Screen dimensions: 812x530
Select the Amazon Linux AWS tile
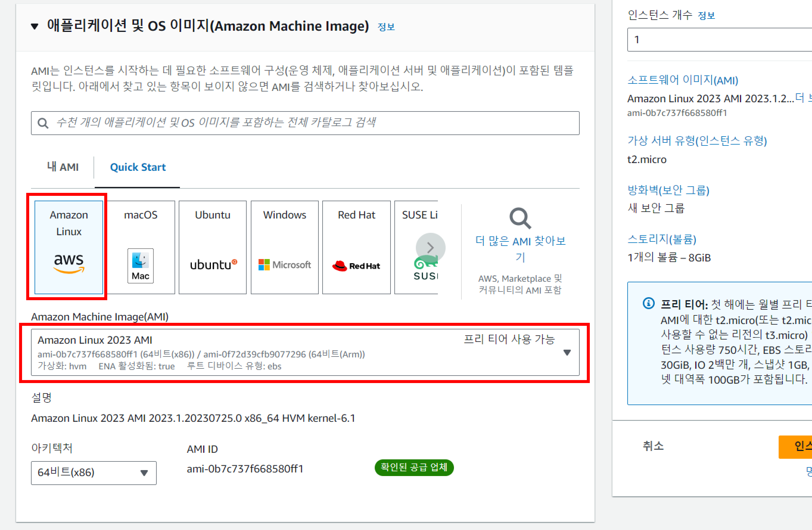tap(69, 247)
